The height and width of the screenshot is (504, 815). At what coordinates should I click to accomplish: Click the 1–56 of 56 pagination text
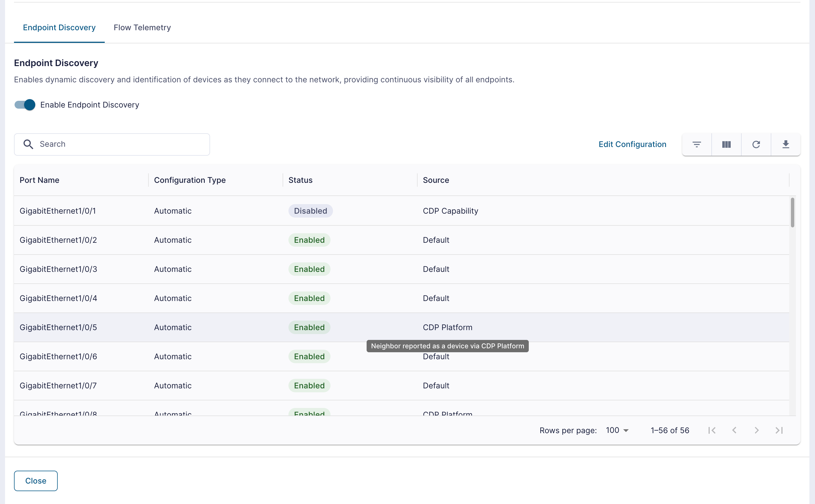(x=670, y=430)
